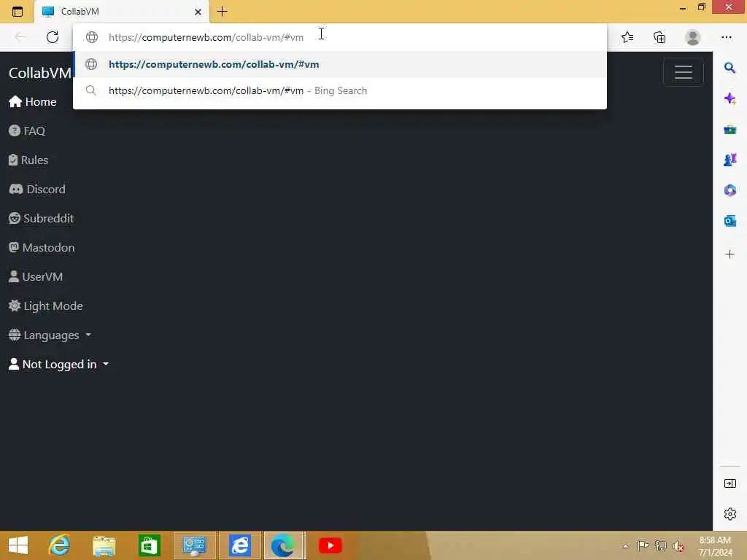Screen dimensions: 747x560
Task: Open the Edge sidebar search icon
Action: [729, 68]
